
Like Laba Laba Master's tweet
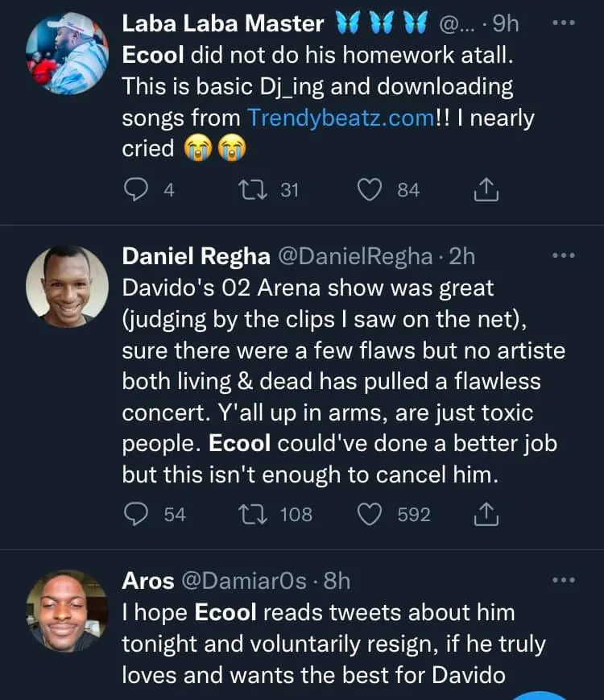tap(370, 190)
